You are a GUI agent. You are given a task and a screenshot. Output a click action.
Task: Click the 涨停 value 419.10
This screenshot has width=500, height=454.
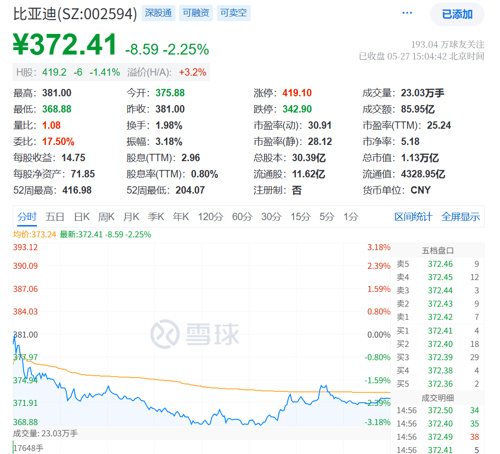coord(297,93)
